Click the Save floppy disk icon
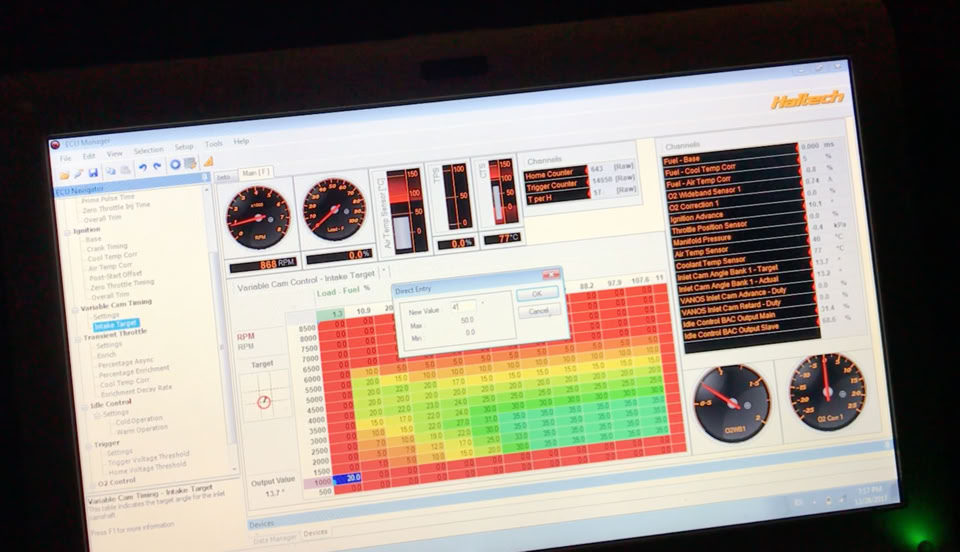 92,172
